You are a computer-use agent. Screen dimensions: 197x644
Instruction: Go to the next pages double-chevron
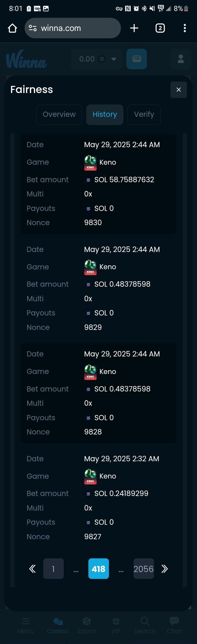[164, 569]
